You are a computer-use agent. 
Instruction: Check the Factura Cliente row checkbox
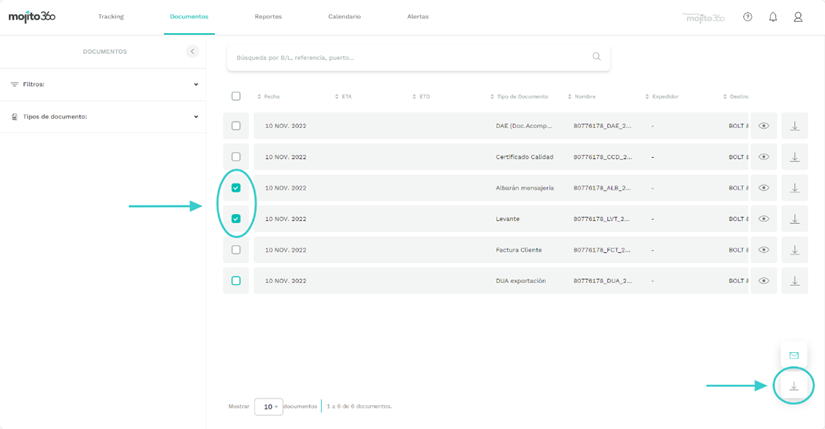(x=236, y=250)
